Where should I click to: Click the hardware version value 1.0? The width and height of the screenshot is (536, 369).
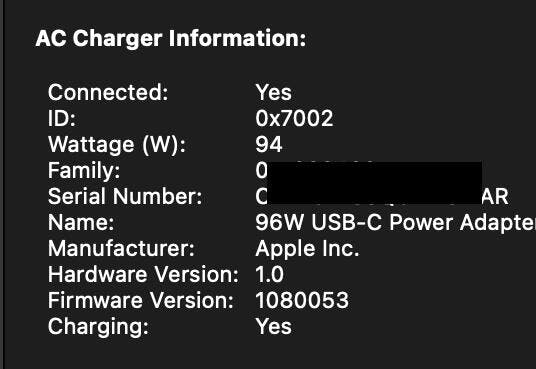[269, 275]
